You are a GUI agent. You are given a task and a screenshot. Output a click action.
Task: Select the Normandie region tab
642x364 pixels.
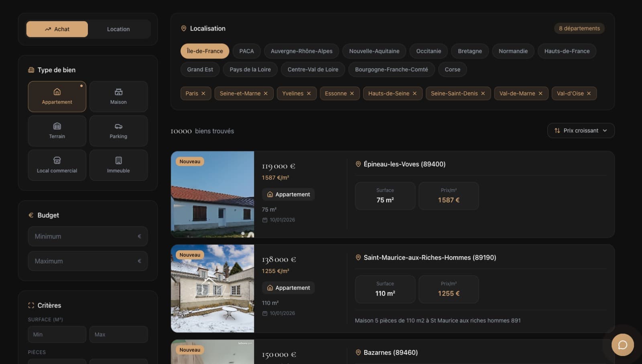click(513, 51)
